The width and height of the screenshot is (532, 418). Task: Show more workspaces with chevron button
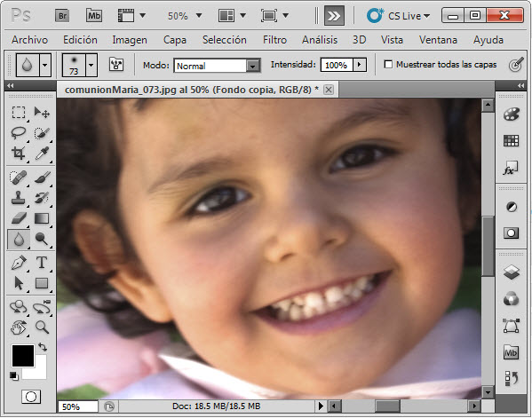334,16
